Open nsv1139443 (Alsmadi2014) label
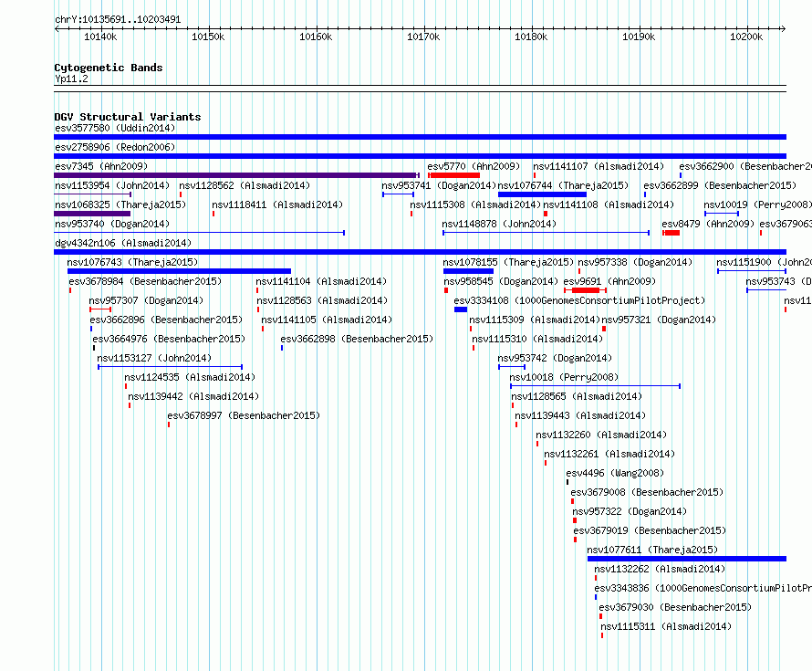 (580, 415)
